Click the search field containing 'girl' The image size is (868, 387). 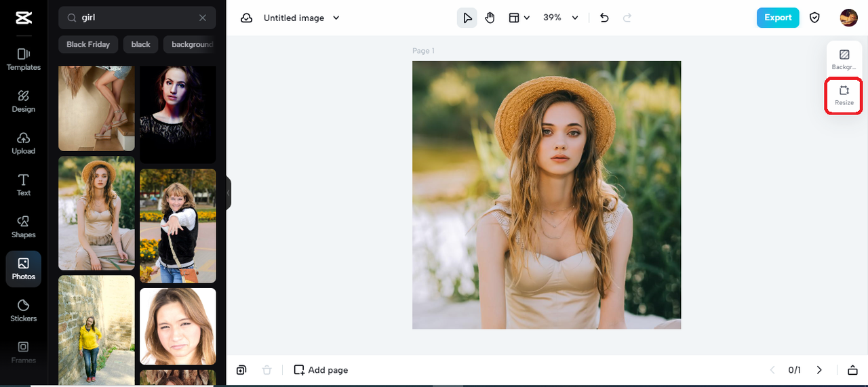(137, 18)
